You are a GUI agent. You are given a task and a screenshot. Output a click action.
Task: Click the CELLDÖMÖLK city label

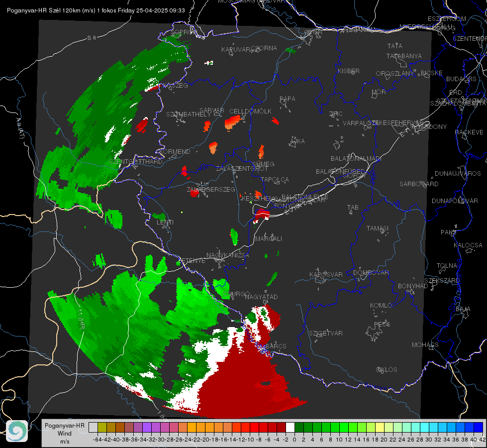coord(250,112)
